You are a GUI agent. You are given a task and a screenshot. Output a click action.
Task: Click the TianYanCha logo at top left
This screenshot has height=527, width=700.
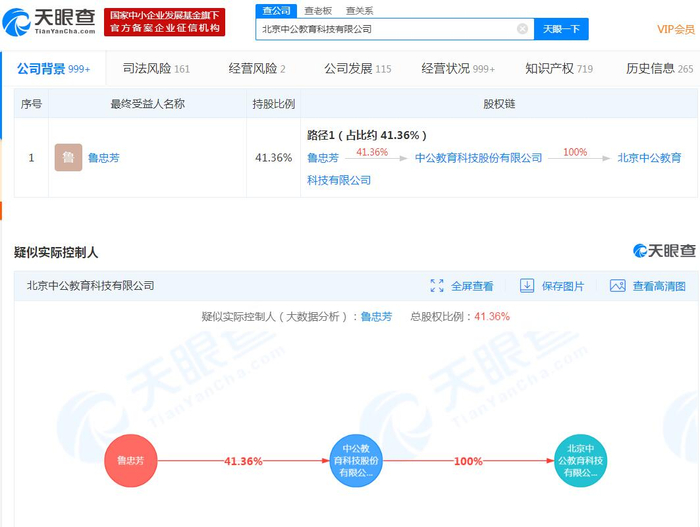49,21
